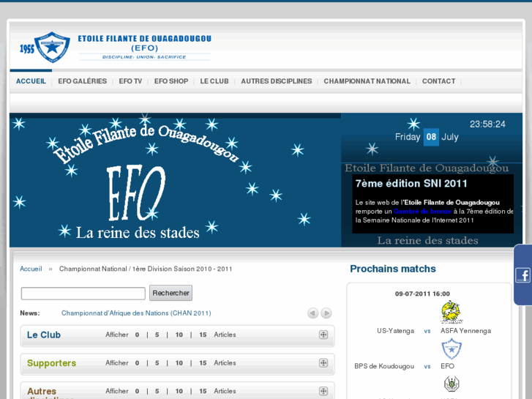Click the Rechercher button
Image resolution: width=532 pixels, height=399 pixels.
tap(171, 293)
